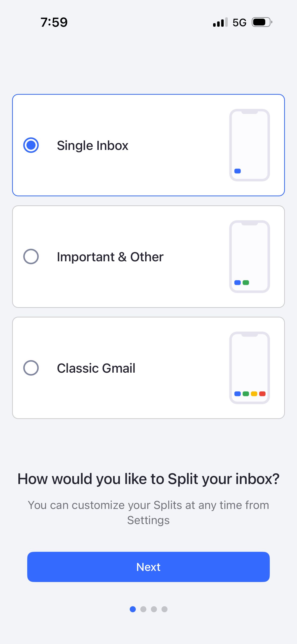The width and height of the screenshot is (297, 644).
Task: Tap the Single Inbox phone preview icon
Action: (x=249, y=145)
